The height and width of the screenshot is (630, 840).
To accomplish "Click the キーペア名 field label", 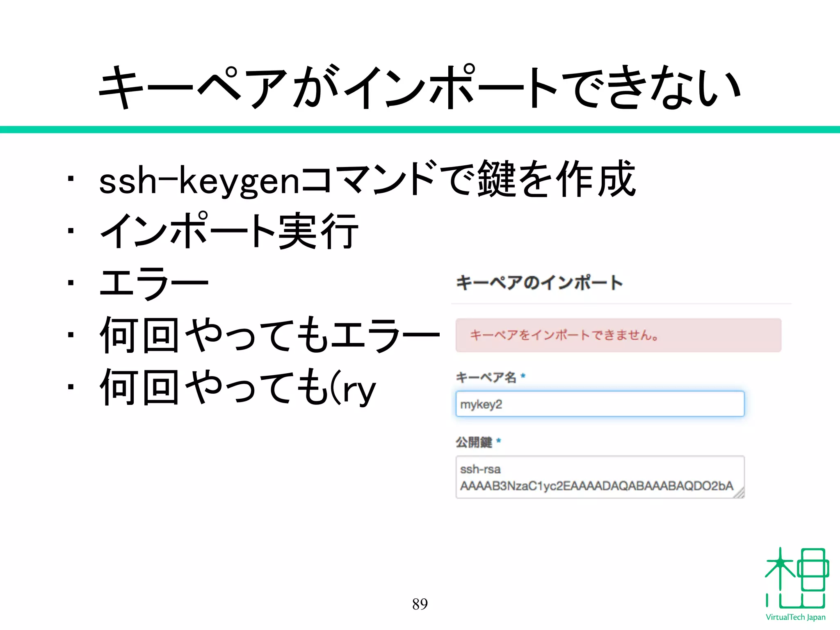I will click(491, 377).
